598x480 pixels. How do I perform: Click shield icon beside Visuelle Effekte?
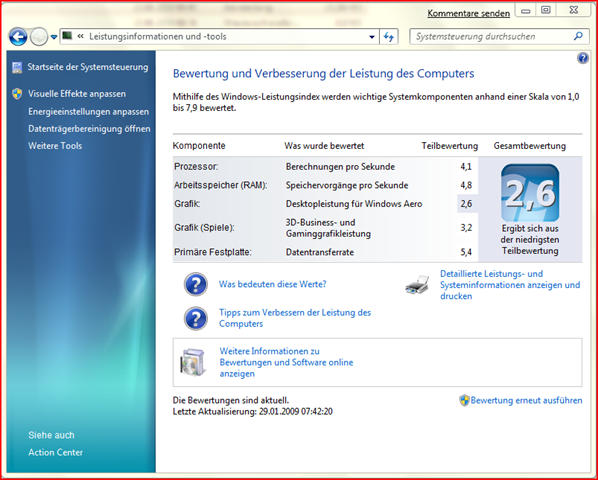tap(17, 94)
